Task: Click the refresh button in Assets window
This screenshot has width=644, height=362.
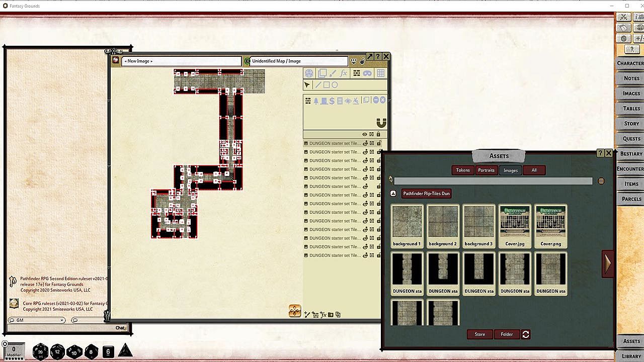Action: coord(526,334)
